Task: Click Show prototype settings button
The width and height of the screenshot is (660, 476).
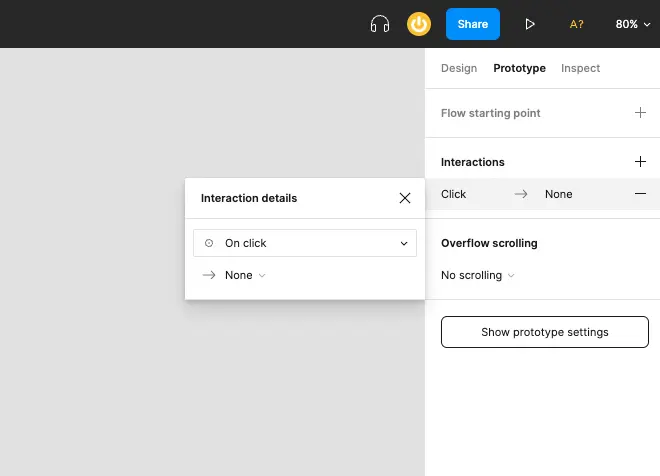Action: (544, 332)
